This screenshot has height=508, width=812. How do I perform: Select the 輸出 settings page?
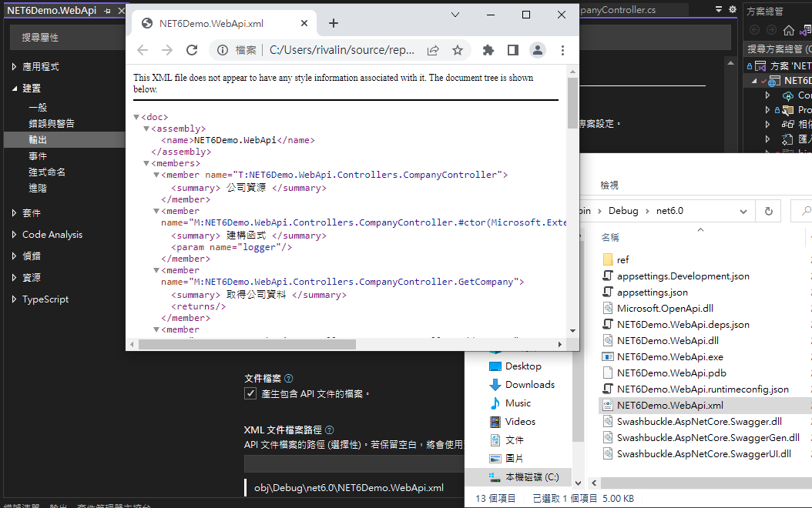(38, 140)
